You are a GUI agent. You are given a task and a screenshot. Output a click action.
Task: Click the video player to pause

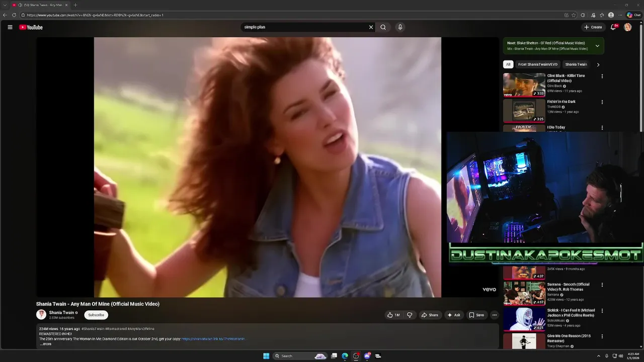pyautogui.click(x=268, y=167)
